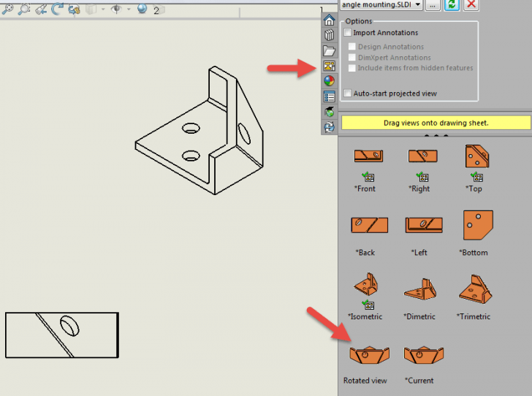Screen dimensions: 532x396
Task: Click the browse ellipsis button
Action: (433, 5)
